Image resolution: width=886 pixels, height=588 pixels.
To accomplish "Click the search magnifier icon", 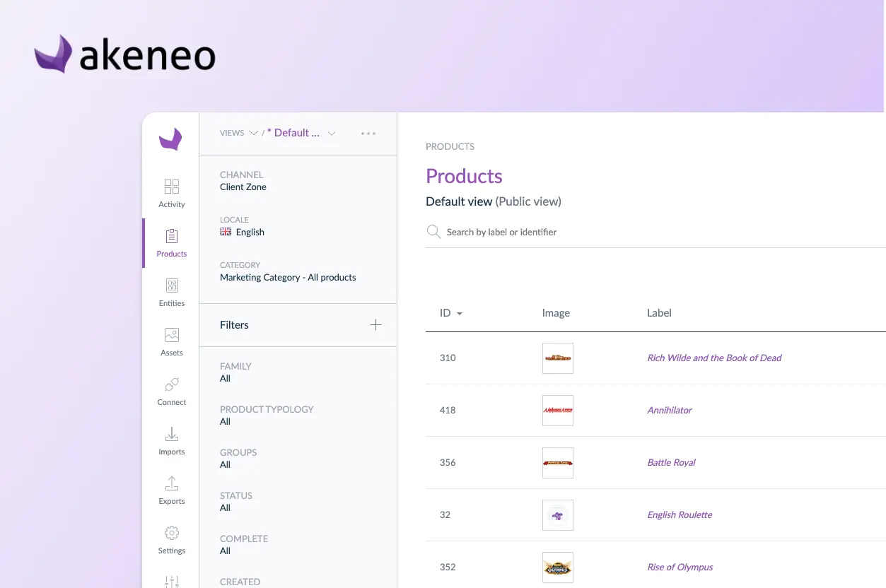I will (x=433, y=232).
